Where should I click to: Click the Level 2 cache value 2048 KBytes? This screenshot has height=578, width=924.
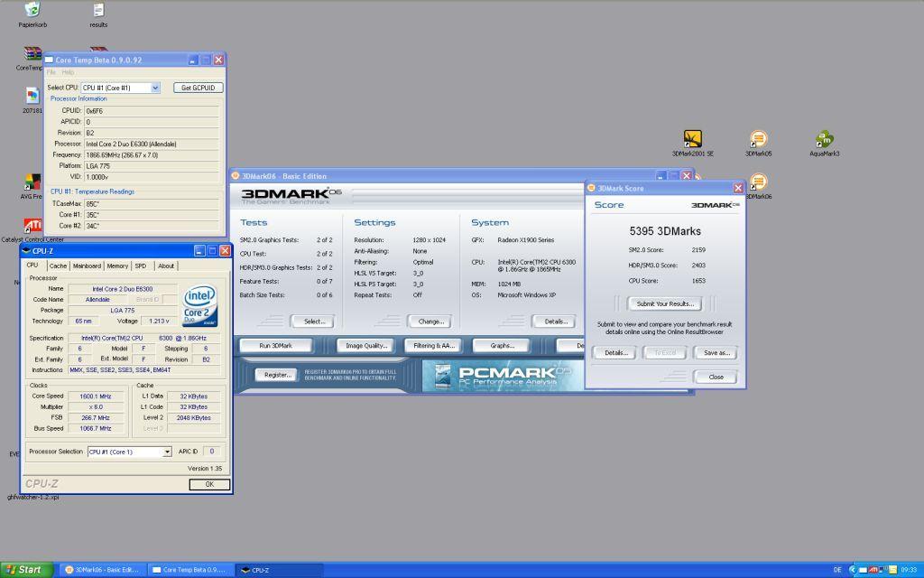(x=194, y=417)
